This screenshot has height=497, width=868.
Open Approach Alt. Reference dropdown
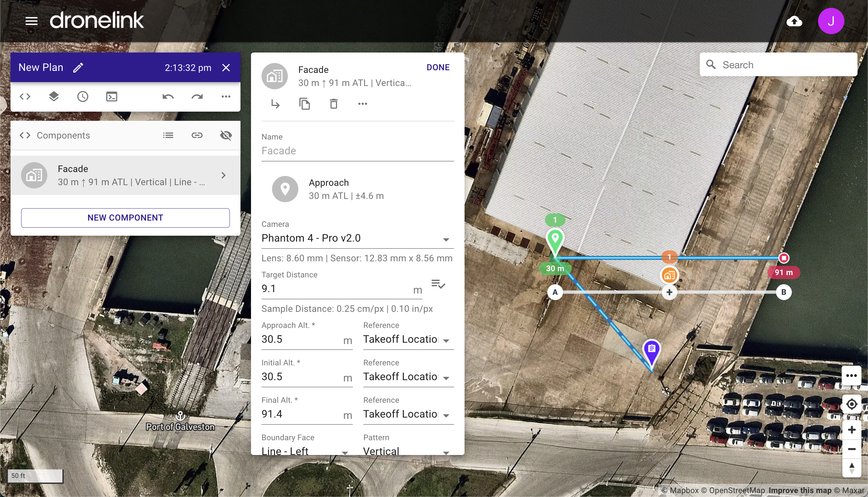coord(408,339)
